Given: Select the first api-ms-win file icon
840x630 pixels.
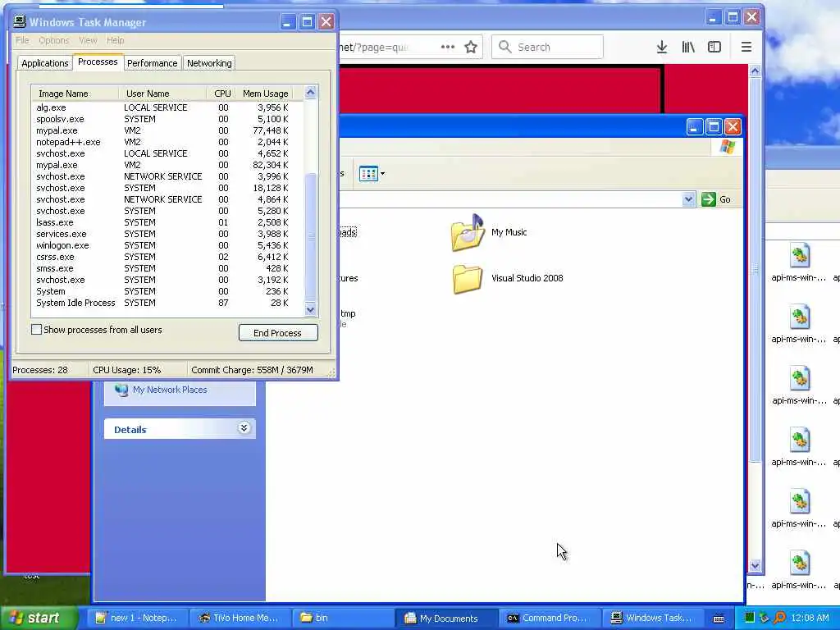Looking at the screenshot, I should click(799, 256).
